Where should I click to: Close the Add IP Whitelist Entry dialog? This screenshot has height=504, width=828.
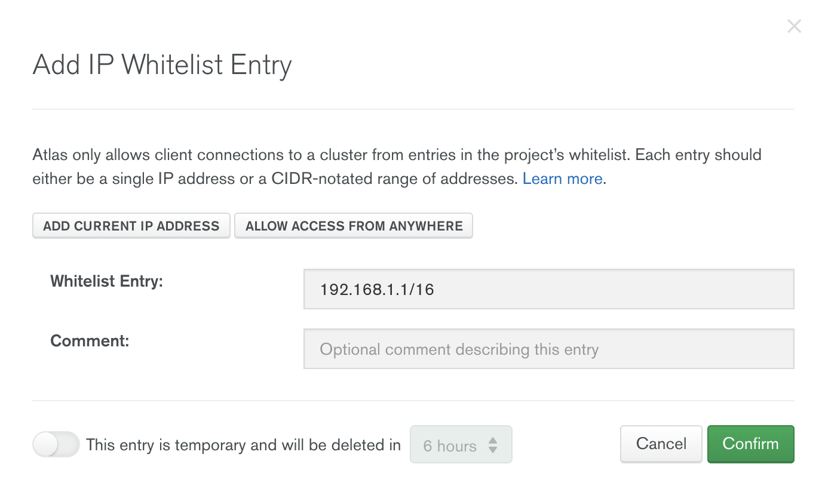click(794, 26)
